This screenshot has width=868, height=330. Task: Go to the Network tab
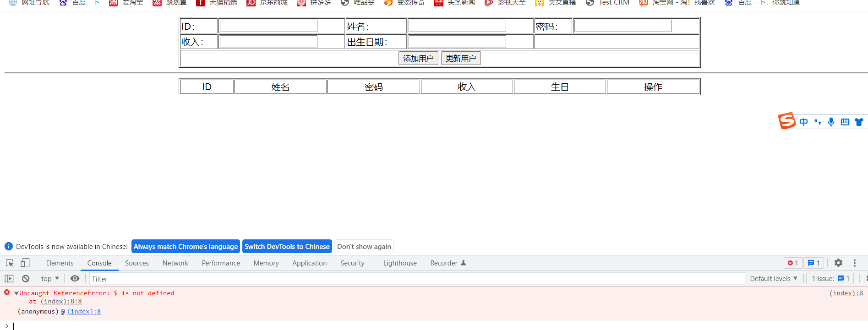tap(175, 263)
